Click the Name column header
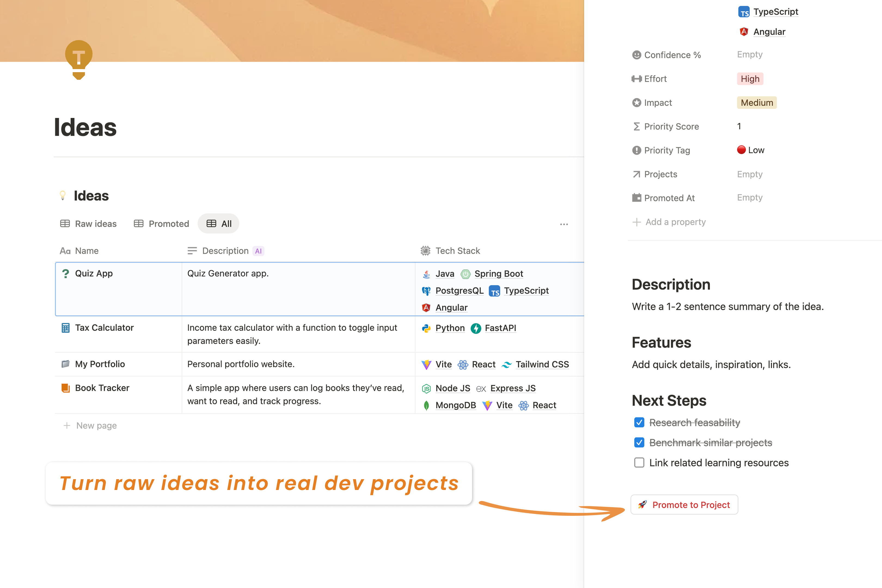Viewport: 882px width, 588px height. (79, 251)
